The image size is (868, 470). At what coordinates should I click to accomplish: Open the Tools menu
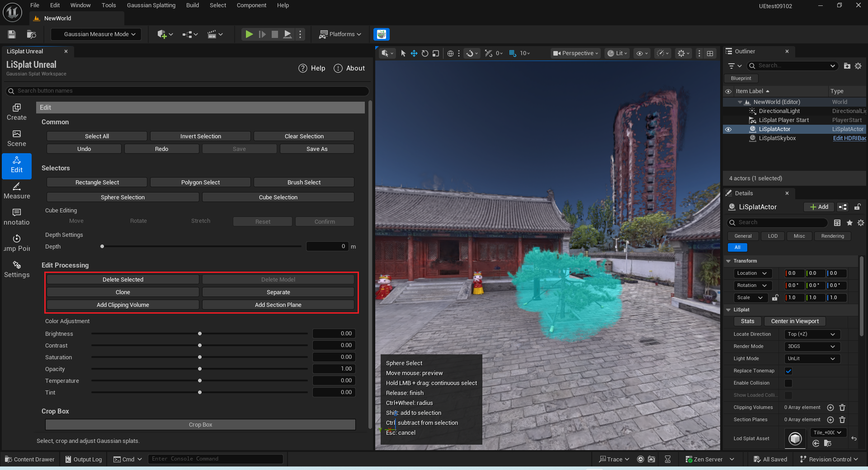pyautogui.click(x=108, y=5)
